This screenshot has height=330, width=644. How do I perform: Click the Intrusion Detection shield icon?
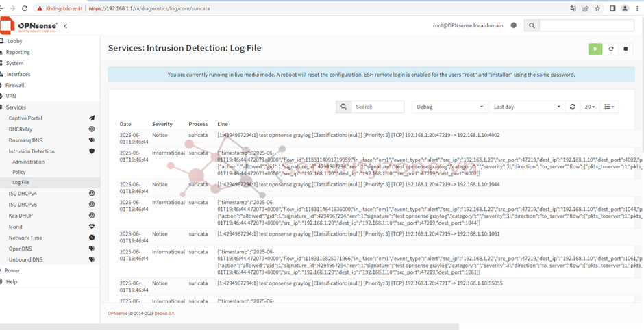92,151
